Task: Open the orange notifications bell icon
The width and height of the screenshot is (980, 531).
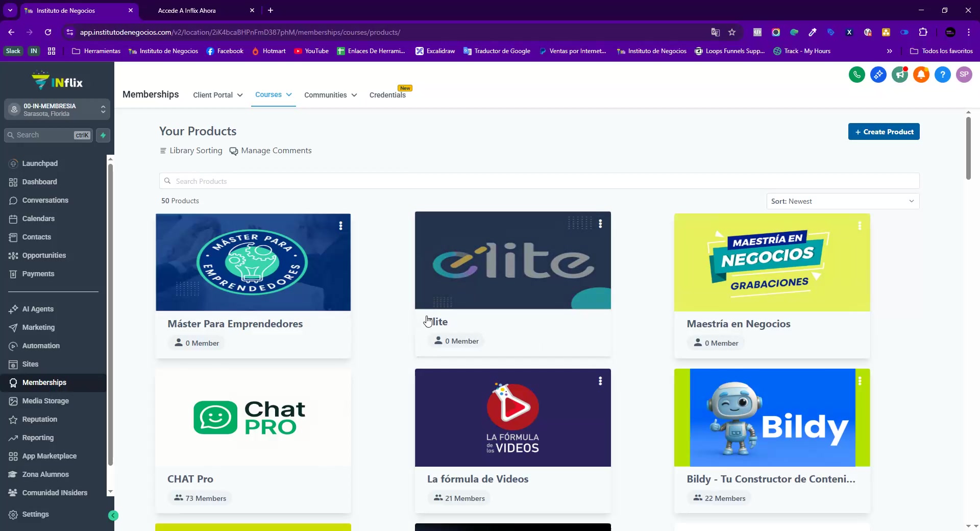Action: pyautogui.click(x=921, y=75)
